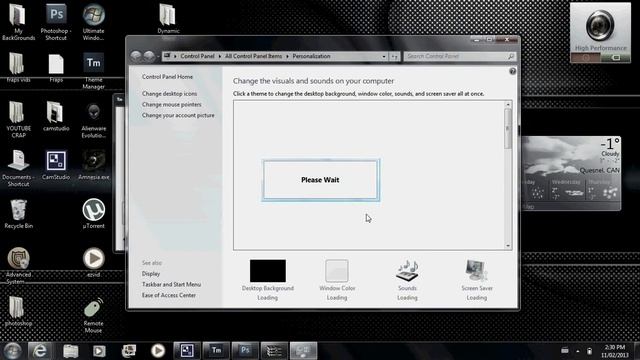The image size is (640, 360).
Task: Click the High Performance power gadget
Action: [600, 33]
